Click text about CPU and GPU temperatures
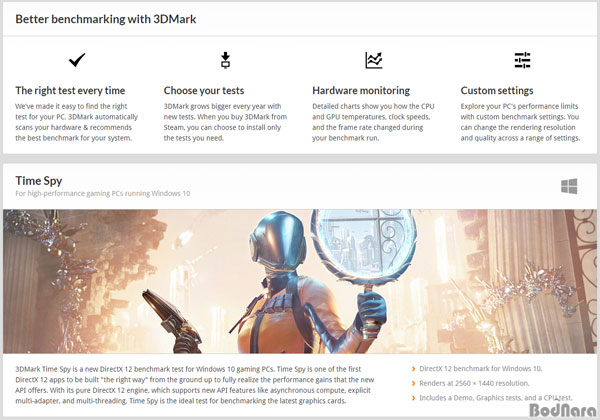The height and width of the screenshot is (420, 600). click(x=373, y=122)
